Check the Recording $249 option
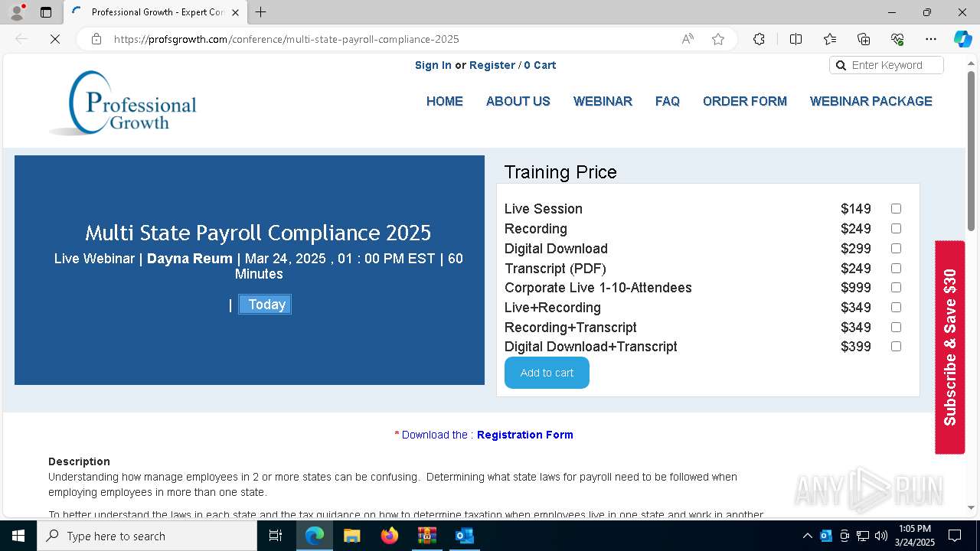Screen dimensions: 980x551 (896, 229)
